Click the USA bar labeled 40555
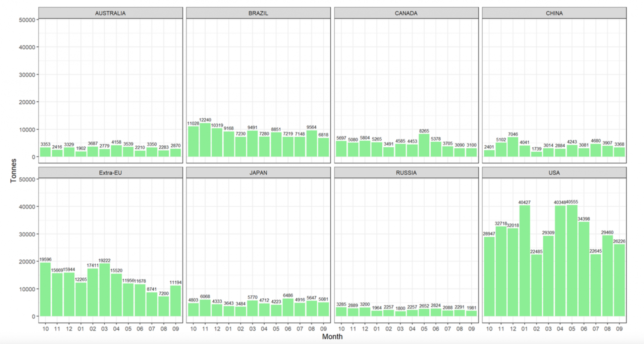 [x=572, y=261]
